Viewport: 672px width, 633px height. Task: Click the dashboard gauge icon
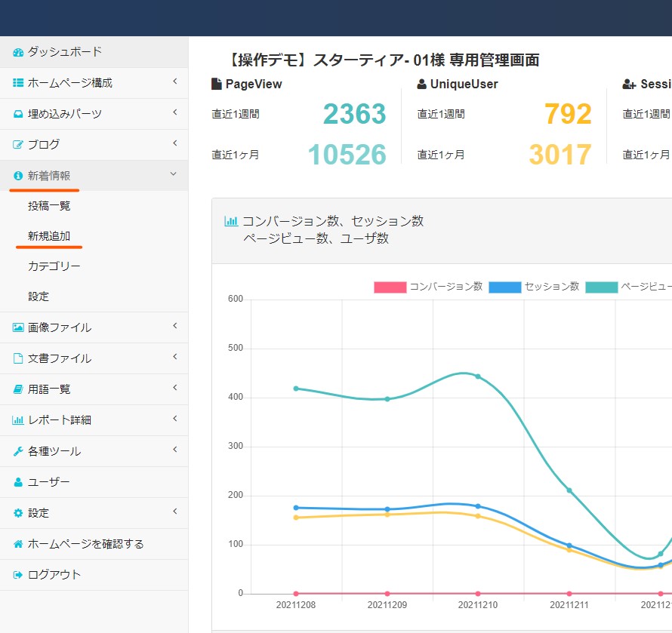18,52
